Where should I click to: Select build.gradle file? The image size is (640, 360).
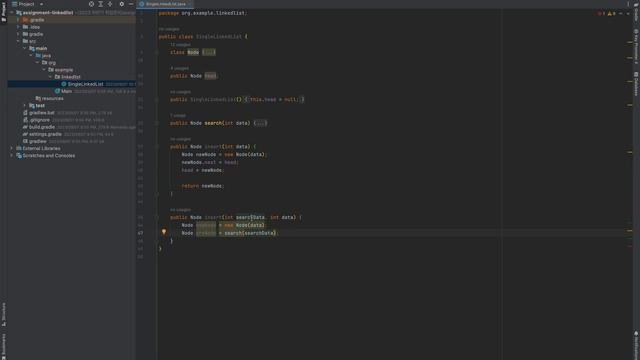pos(42,127)
